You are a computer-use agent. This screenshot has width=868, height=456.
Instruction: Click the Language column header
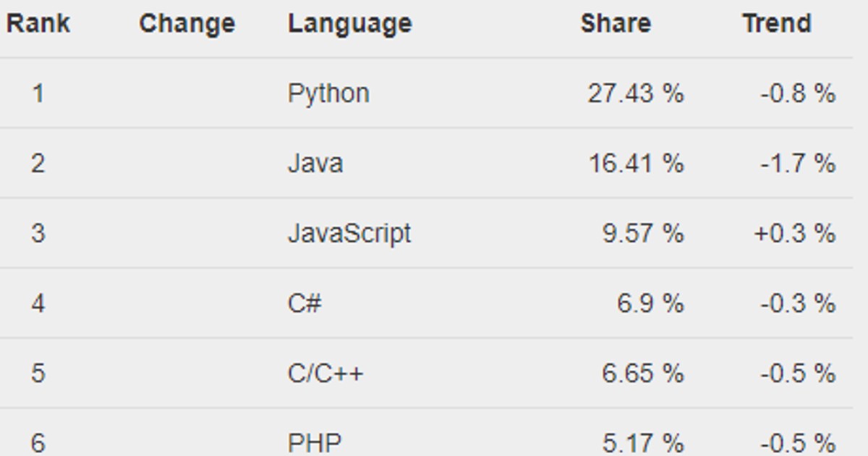[x=349, y=24]
